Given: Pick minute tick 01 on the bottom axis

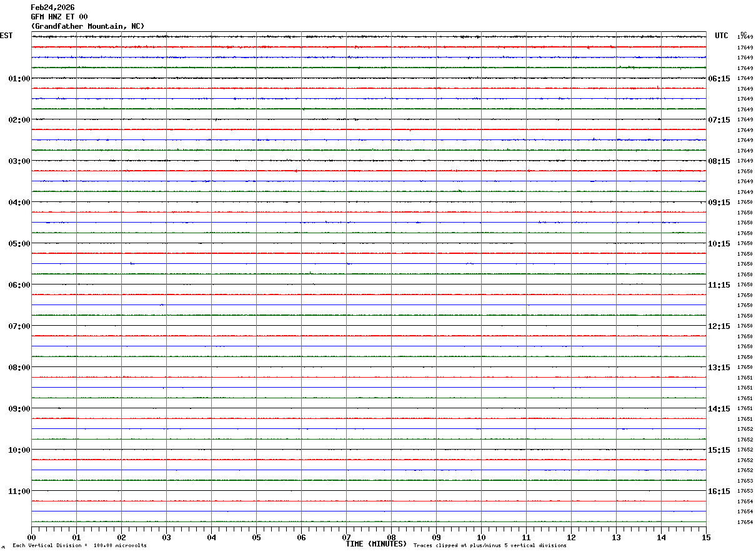Looking at the screenshot, I should (x=76, y=537).
